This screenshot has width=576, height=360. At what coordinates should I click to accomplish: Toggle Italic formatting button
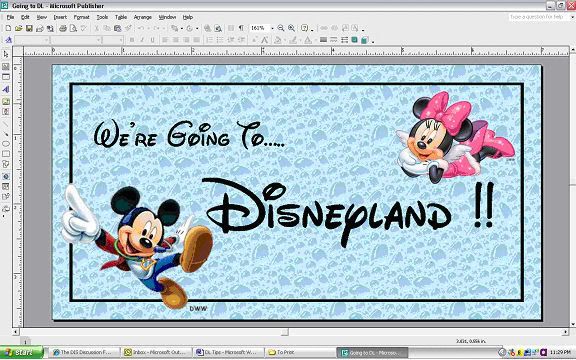(142, 40)
